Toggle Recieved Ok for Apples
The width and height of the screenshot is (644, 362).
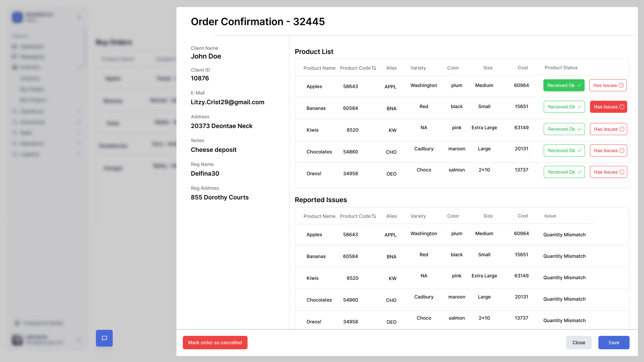564,85
